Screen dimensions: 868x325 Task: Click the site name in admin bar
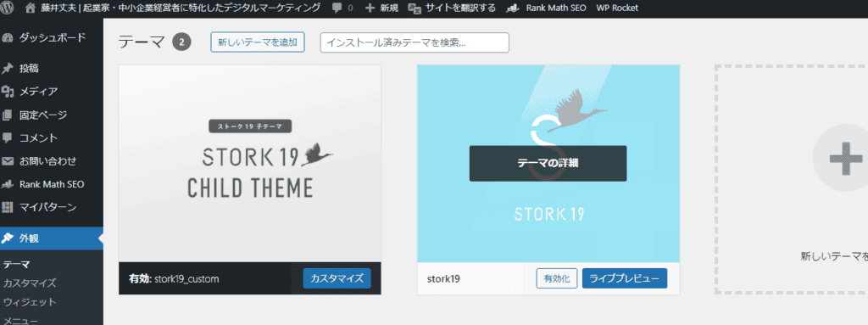(180, 8)
